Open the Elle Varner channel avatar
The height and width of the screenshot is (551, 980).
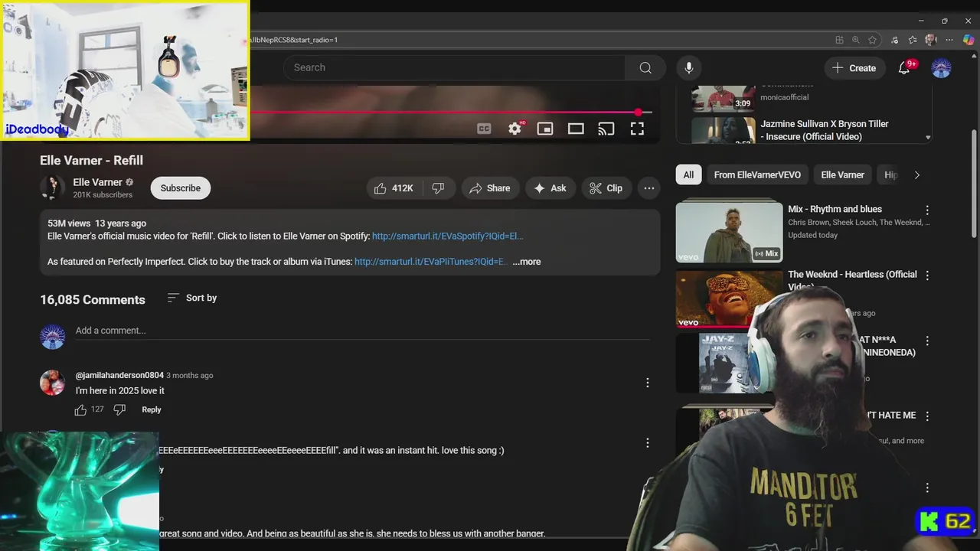53,187
